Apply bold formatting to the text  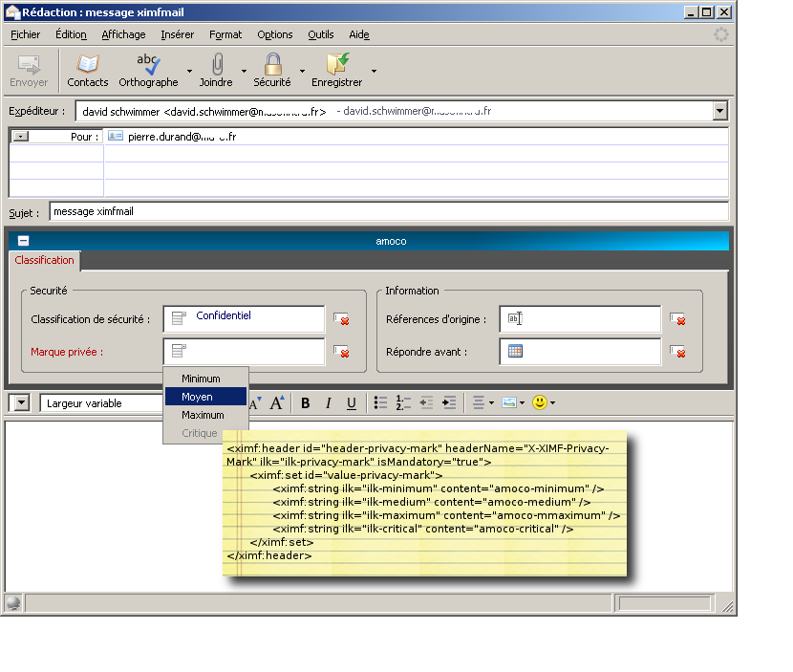point(305,402)
